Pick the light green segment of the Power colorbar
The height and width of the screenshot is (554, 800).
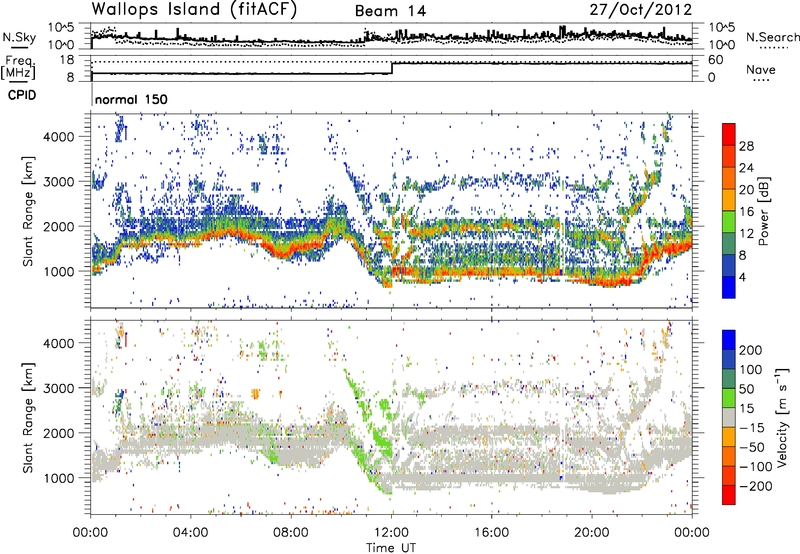tap(729, 221)
